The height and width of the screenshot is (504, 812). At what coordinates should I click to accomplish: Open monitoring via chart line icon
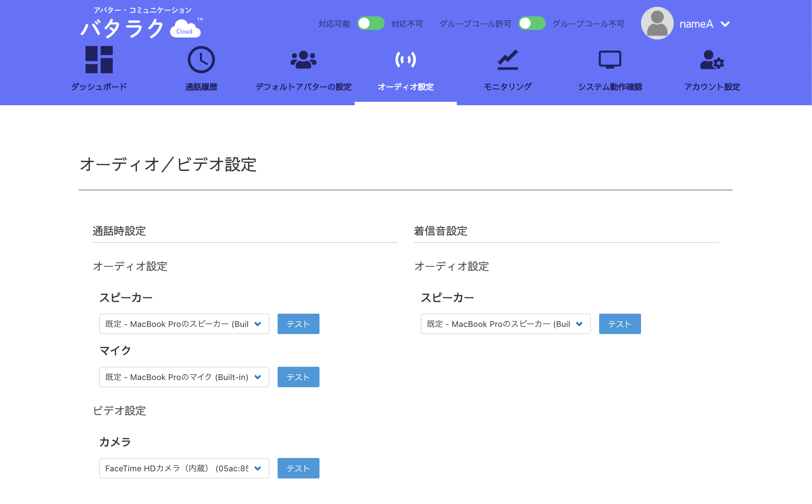point(507,60)
